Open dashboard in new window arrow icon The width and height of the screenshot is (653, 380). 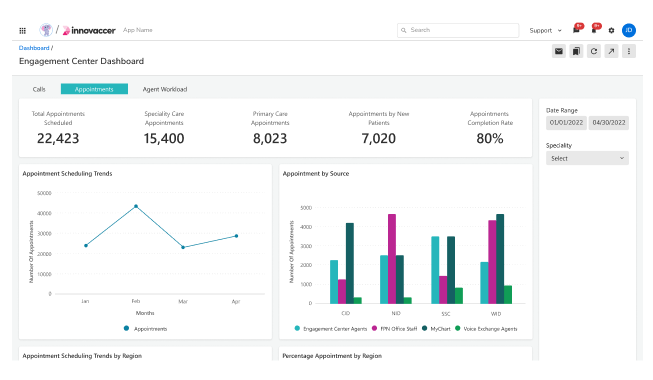(x=611, y=51)
